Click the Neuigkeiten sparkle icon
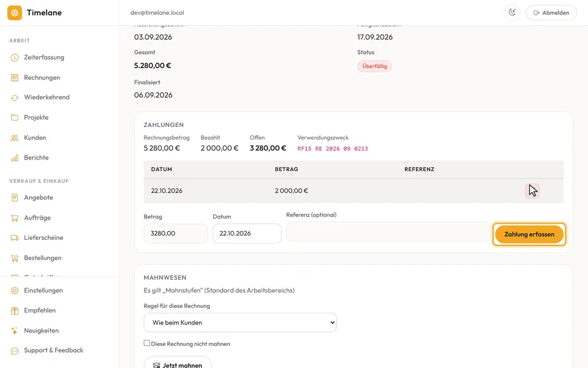 pos(15,331)
